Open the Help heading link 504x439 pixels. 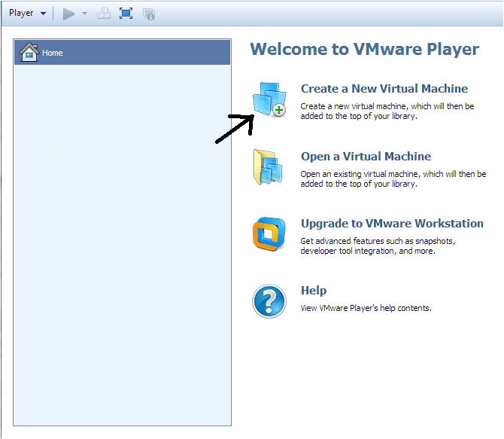[313, 291]
